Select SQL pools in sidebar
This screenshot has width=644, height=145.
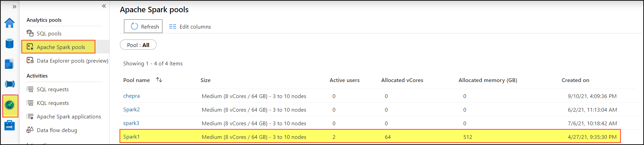(49, 33)
